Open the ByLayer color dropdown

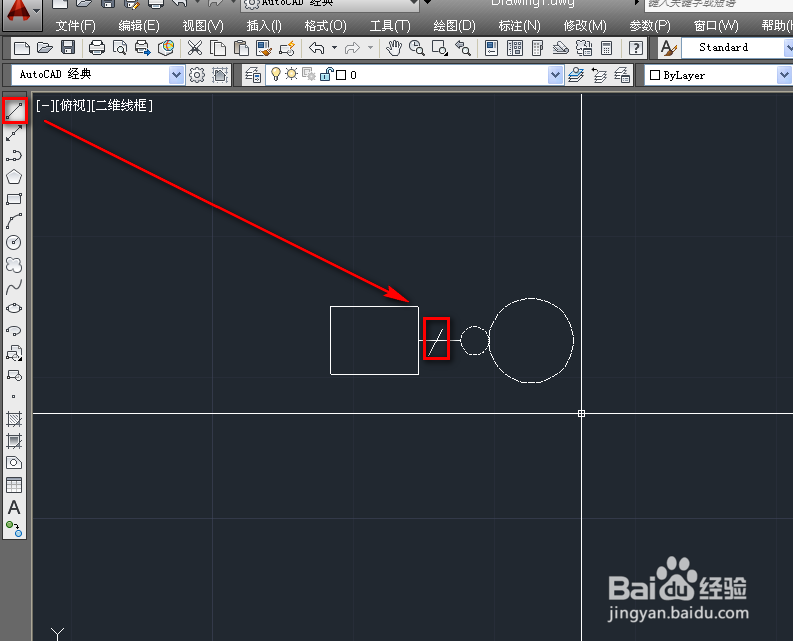[783, 75]
